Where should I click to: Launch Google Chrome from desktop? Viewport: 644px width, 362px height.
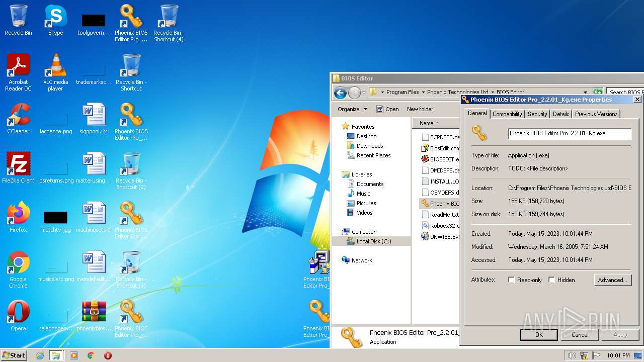pyautogui.click(x=18, y=269)
